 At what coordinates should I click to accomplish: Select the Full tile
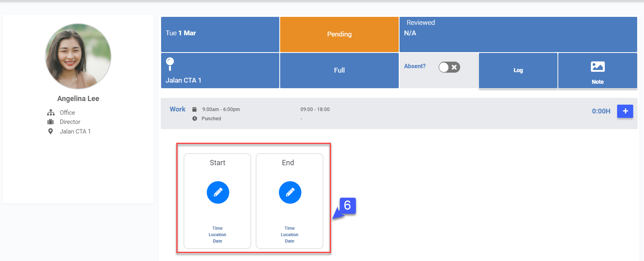point(339,70)
